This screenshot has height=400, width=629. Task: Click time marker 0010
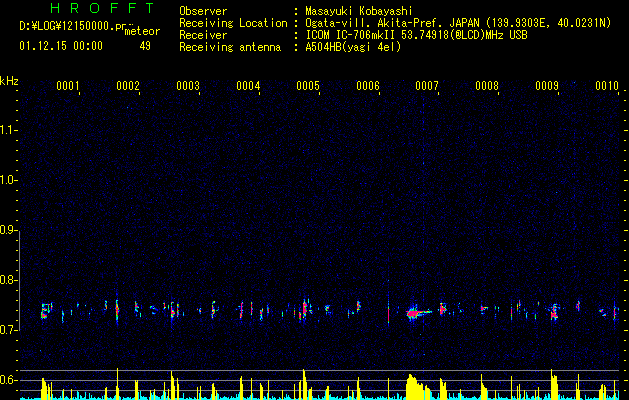point(607,86)
